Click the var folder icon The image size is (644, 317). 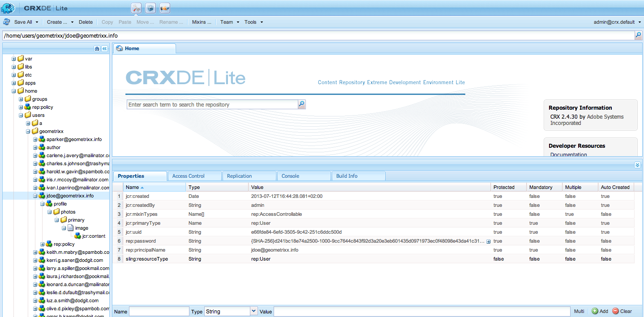click(x=21, y=59)
